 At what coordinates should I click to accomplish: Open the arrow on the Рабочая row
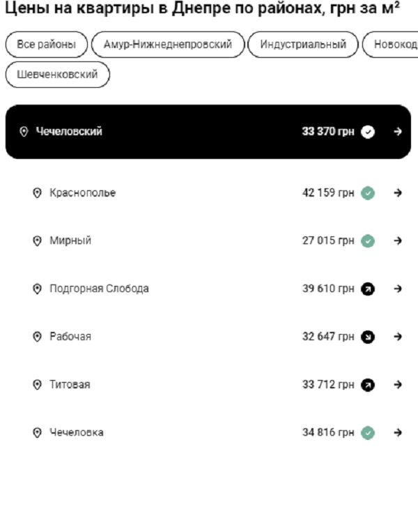point(398,337)
